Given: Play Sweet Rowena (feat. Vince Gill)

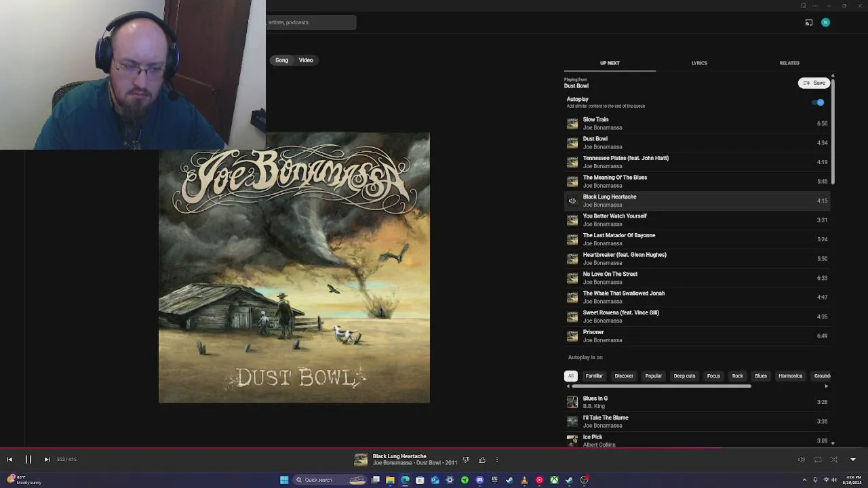Looking at the screenshot, I should [x=697, y=317].
